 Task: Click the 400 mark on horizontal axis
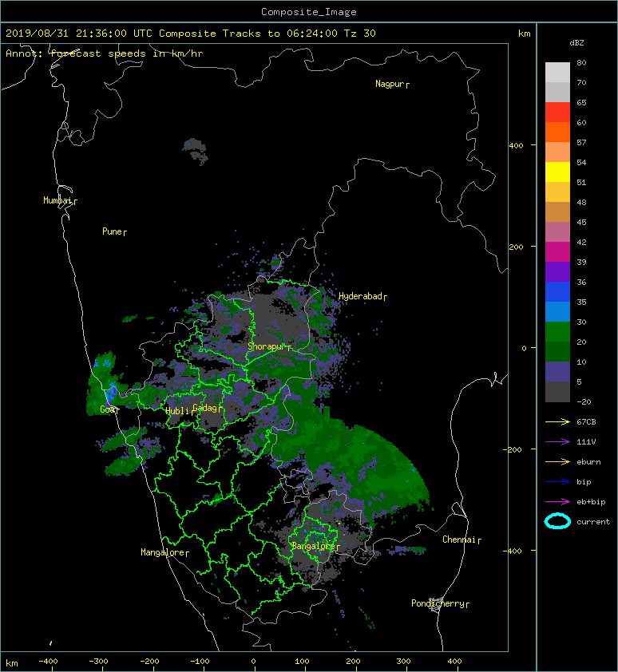click(x=454, y=662)
